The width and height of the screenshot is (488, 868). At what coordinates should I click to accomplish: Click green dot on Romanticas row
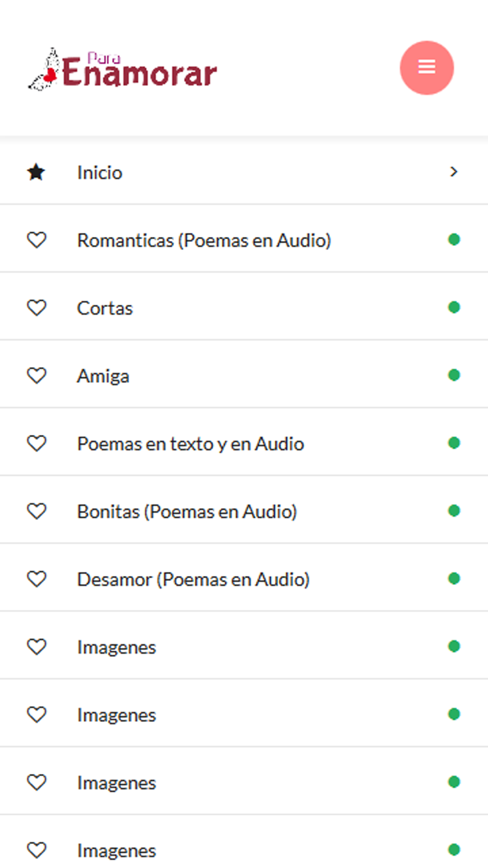click(454, 239)
